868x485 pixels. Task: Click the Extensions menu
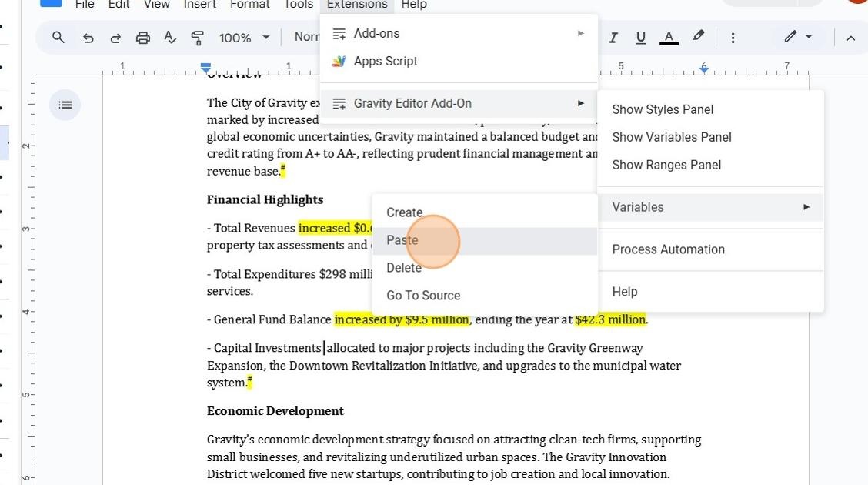(x=357, y=5)
